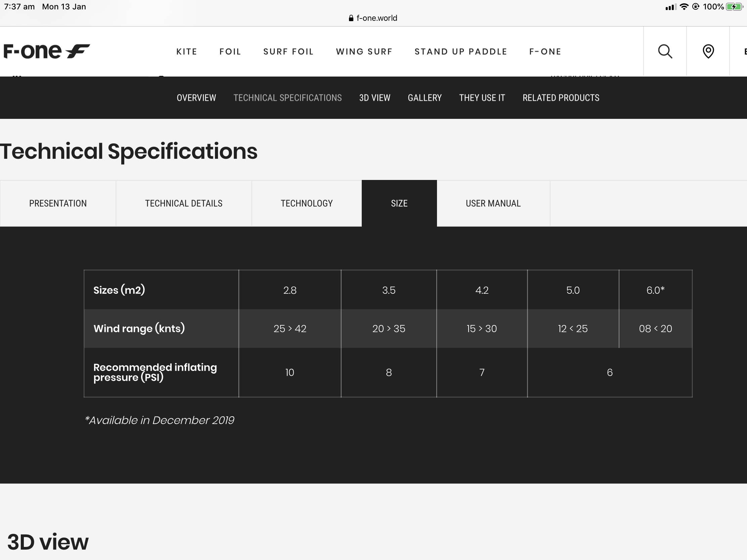747x560 pixels.
Task: Go to the 3D VIEW section link
Action: pyautogui.click(x=375, y=98)
